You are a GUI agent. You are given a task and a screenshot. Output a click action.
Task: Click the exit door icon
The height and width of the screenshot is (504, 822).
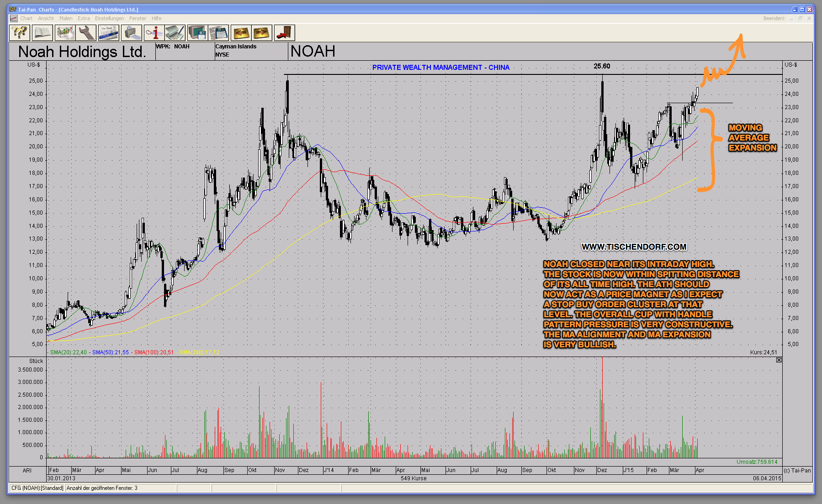(284, 33)
